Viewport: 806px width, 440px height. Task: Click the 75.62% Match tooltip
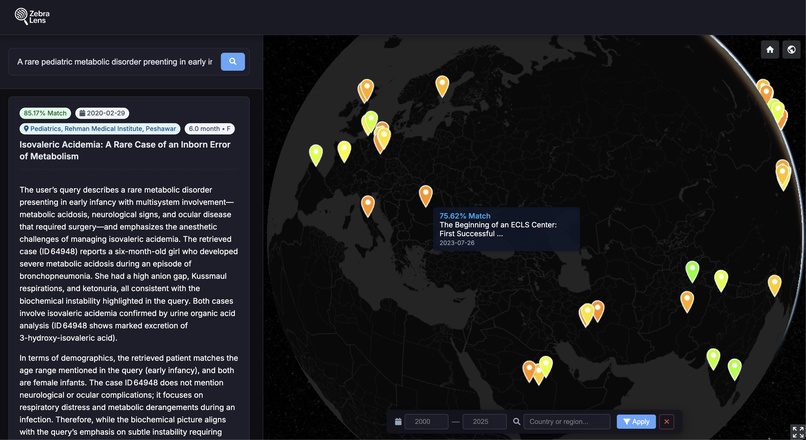(x=506, y=229)
